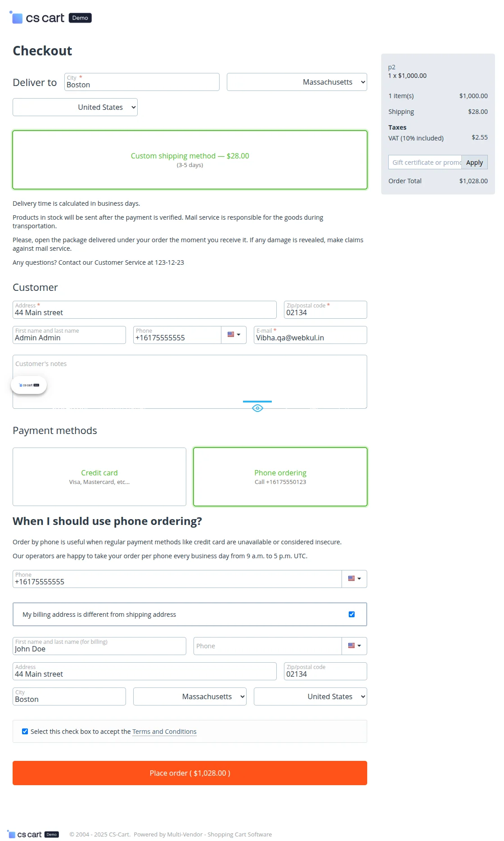Expand the billing country United States dropdown

point(310,696)
